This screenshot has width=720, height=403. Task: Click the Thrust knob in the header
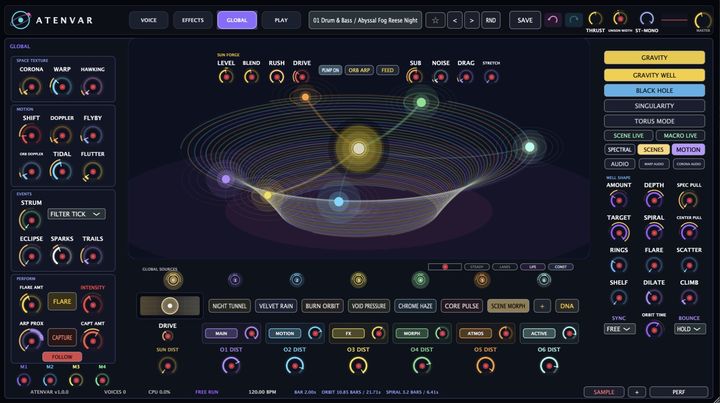click(595, 18)
